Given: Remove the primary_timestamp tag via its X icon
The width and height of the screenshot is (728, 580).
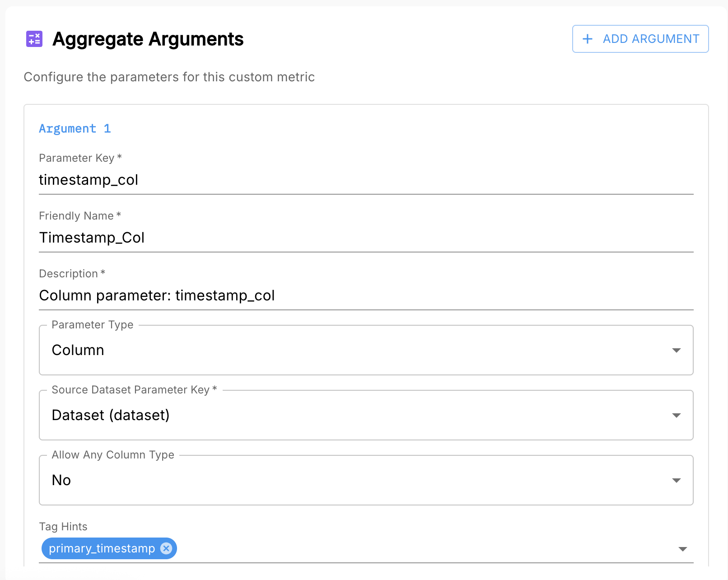Looking at the screenshot, I should click(x=166, y=548).
